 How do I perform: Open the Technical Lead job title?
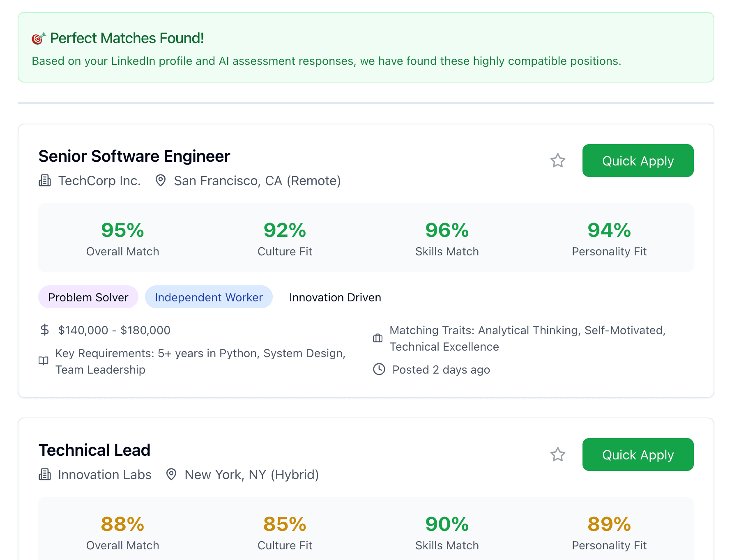[x=94, y=450]
